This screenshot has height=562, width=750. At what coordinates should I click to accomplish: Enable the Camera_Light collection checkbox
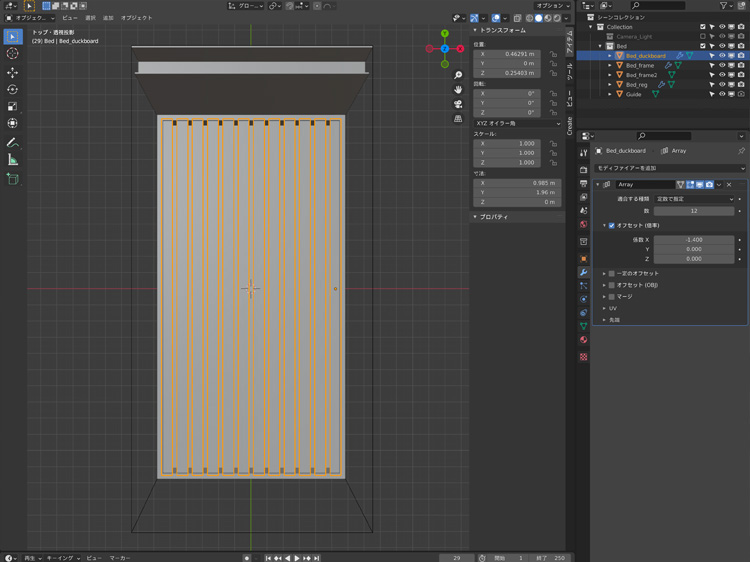click(703, 36)
